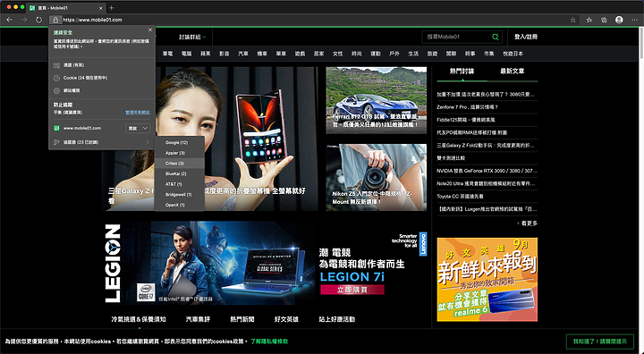Click the certificate icon in the security popup
Viewport: 644px width, 354px height.
click(x=56, y=65)
